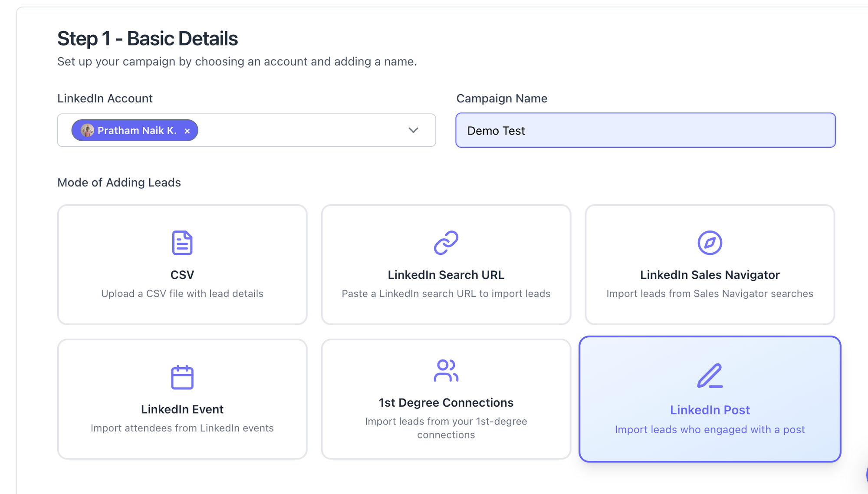Pick LinkedIn Sales Navigator option title
This screenshot has width=868, height=494.
pyautogui.click(x=710, y=275)
